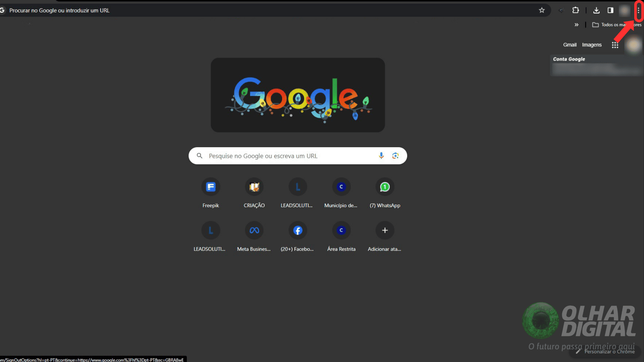Bookmark this page with the star icon
This screenshot has width=644, height=362.
point(542,10)
